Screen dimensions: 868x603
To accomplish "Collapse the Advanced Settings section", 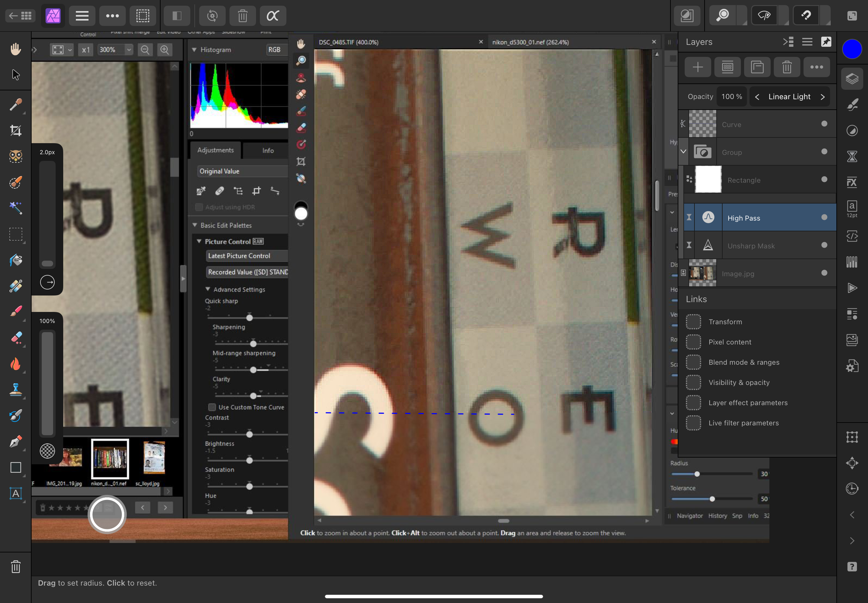I will coord(207,289).
